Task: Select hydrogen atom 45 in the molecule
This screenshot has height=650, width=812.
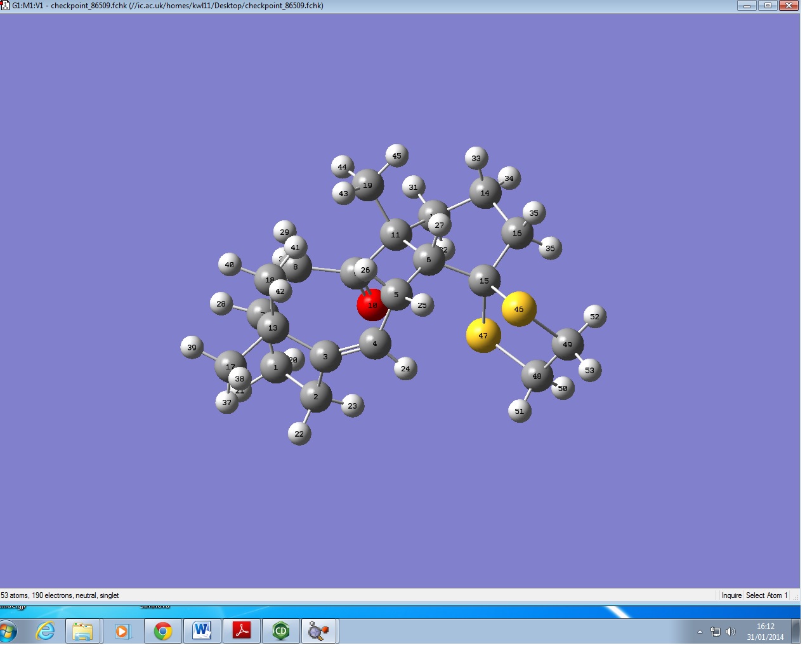Action: (396, 156)
